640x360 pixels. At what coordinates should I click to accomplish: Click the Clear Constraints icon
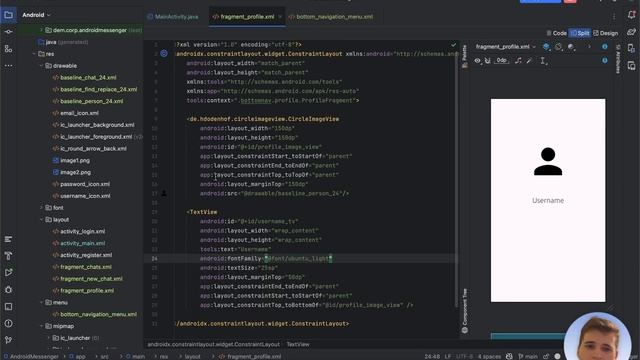[x=518, y=61]
